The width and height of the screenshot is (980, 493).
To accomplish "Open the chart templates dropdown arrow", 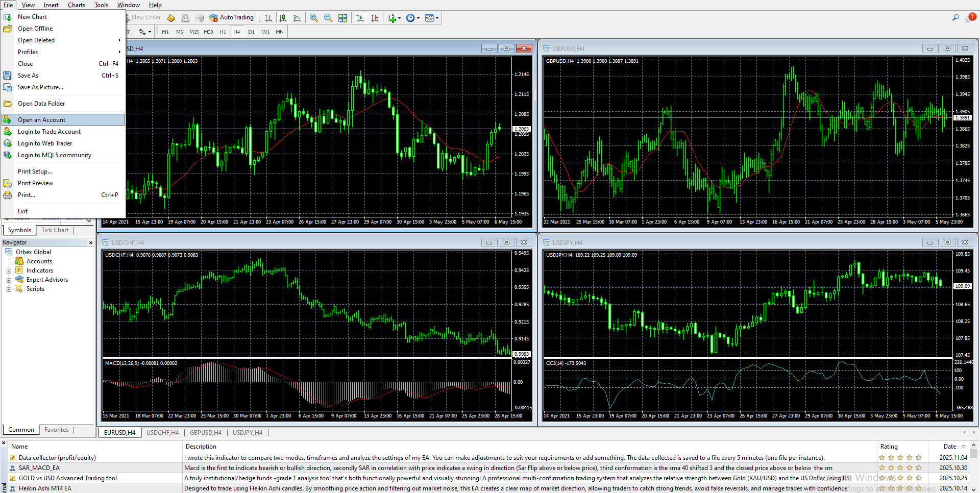I will (437, 18).
